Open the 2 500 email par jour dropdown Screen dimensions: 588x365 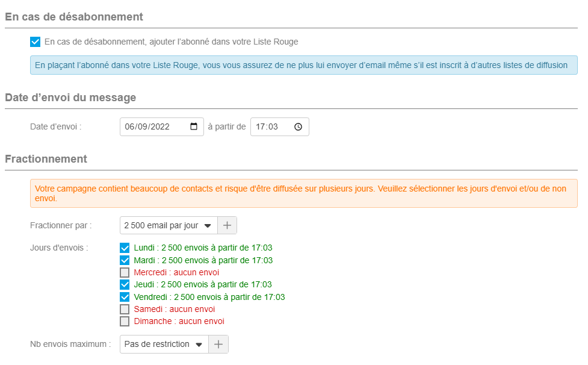click(169, 225)
